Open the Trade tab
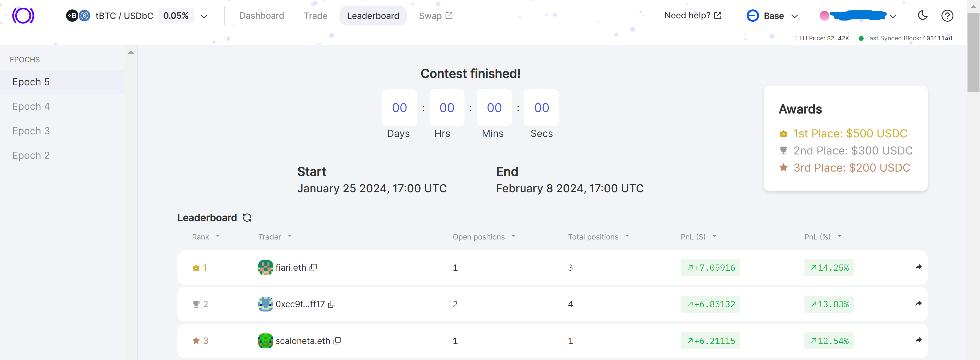Image resolution: width=980 pixels, height=360 pixels. [x=315, y=16]
